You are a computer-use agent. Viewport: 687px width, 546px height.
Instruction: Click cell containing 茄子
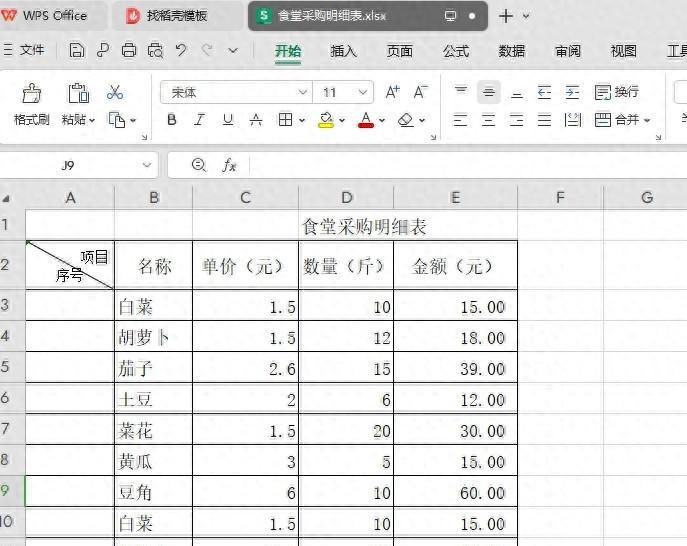[x=153, y=368]
